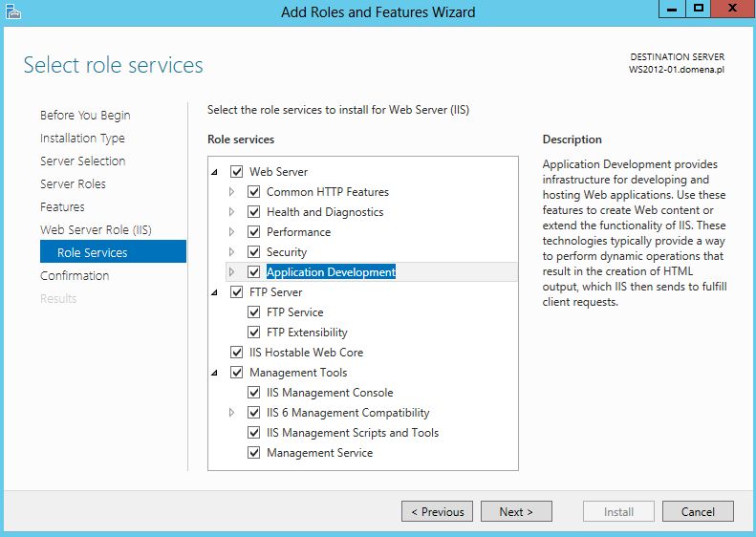756x537 pixels.
Task: Cancel the wizard
Action: pyautogui.click(x=698, y=511)
